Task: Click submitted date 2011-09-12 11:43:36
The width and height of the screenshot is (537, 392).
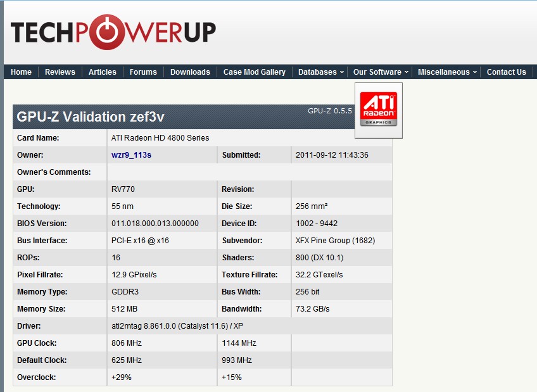Action: [x=332, y=155]
